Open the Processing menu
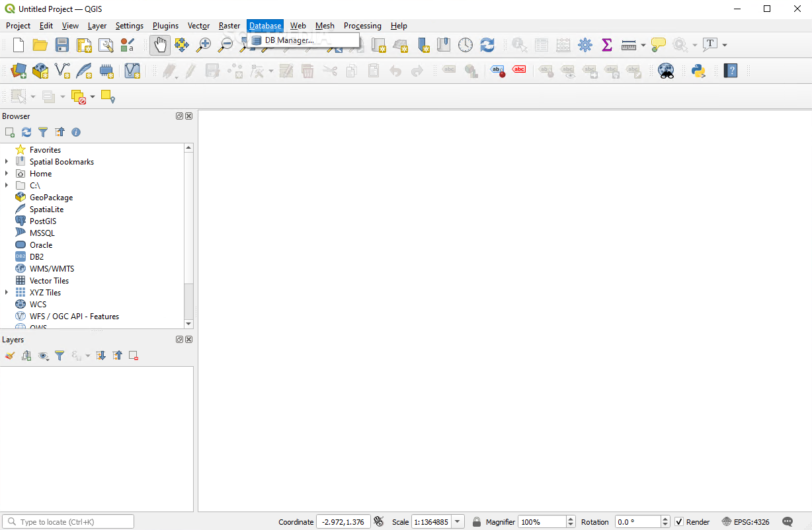Screen dimensions: 812x530 [x=362, y=26]
